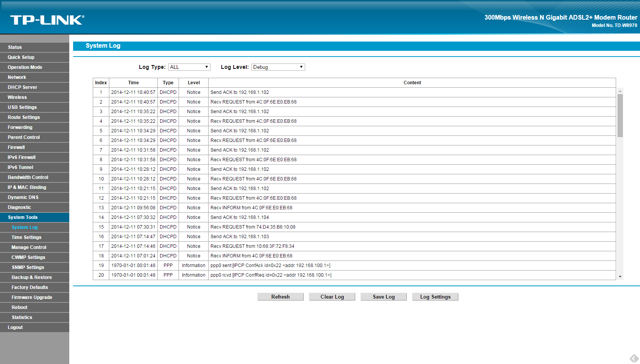Open the Log Type dropdown

tap(189, 67)
